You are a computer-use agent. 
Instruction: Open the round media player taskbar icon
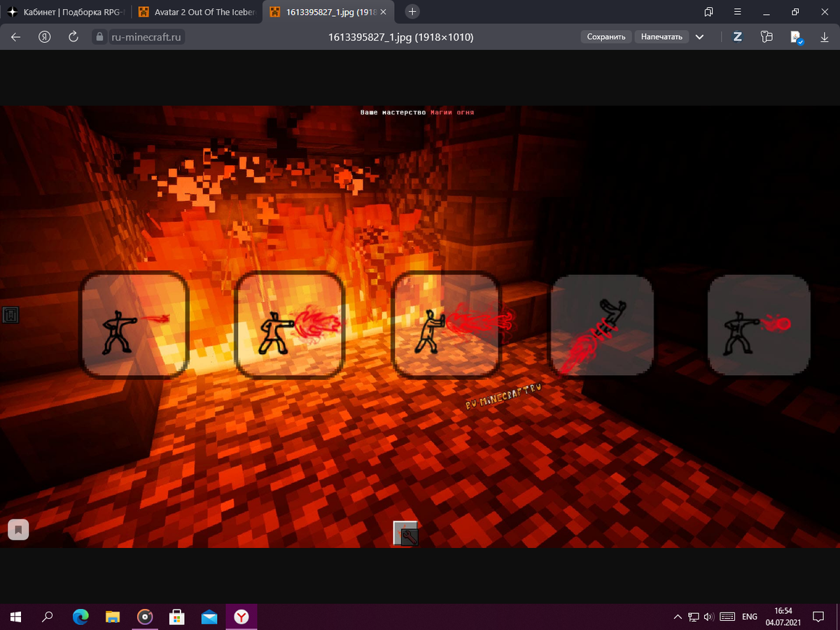[145, 617]
